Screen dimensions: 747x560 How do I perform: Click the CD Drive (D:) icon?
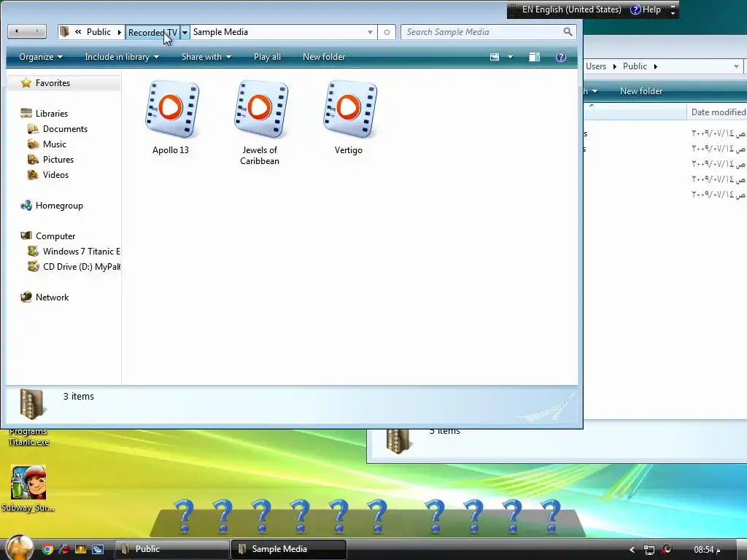click(34, 267)
